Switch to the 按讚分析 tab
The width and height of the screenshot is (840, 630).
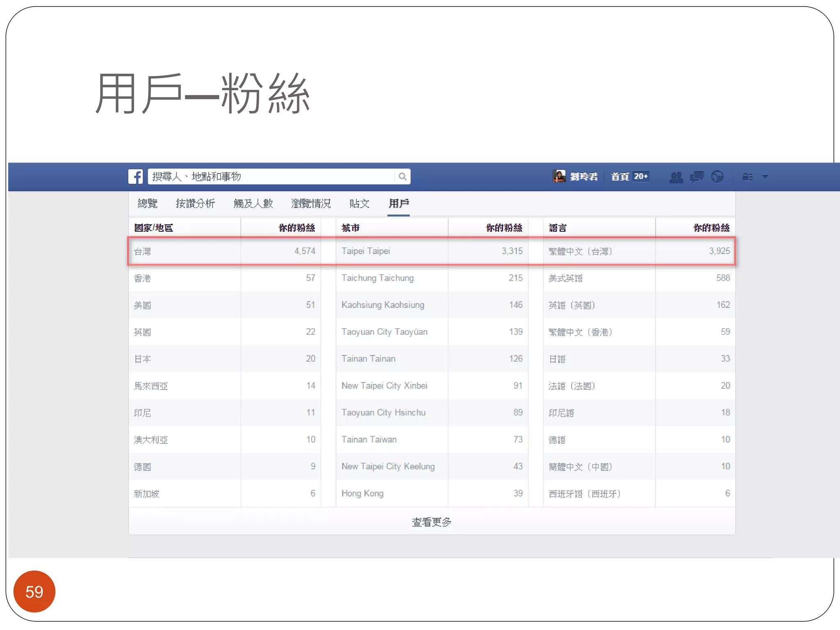tap(195, 203)
